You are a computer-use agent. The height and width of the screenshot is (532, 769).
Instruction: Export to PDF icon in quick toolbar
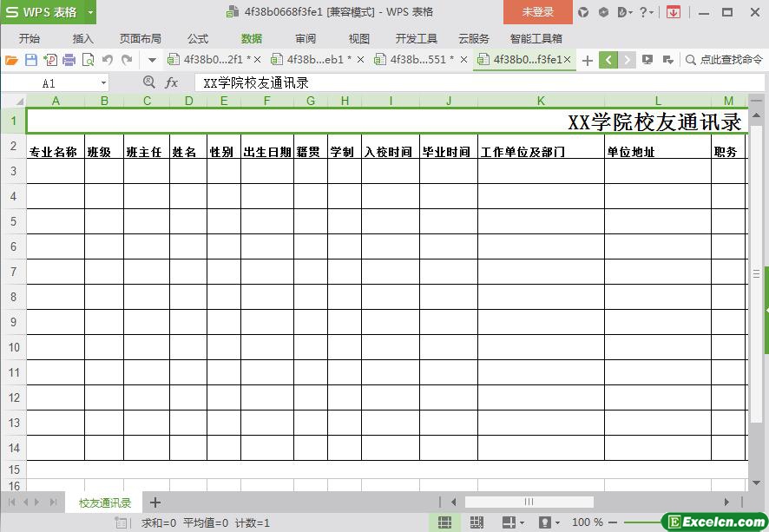pos(50,60)
